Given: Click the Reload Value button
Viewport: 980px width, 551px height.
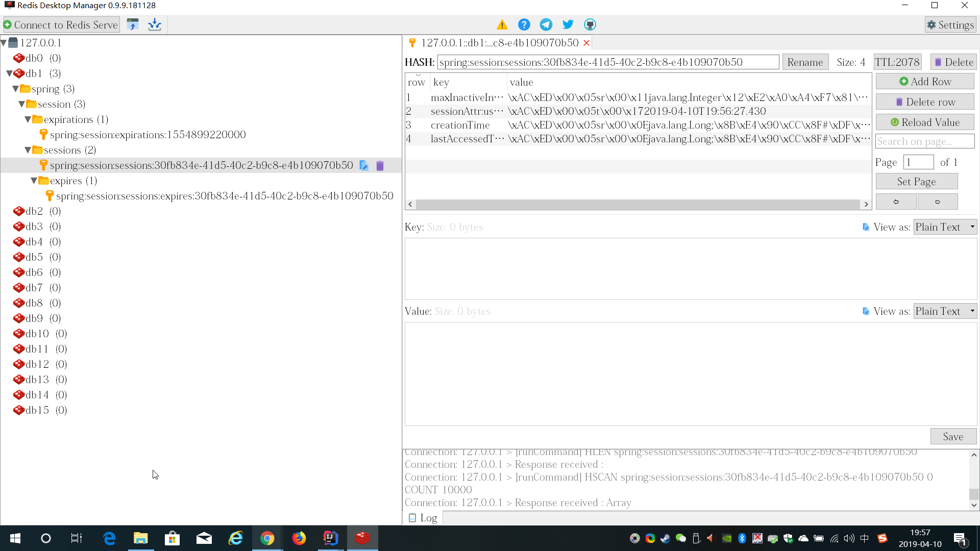Looking at the screenshot, I should [x=924, y=122].
